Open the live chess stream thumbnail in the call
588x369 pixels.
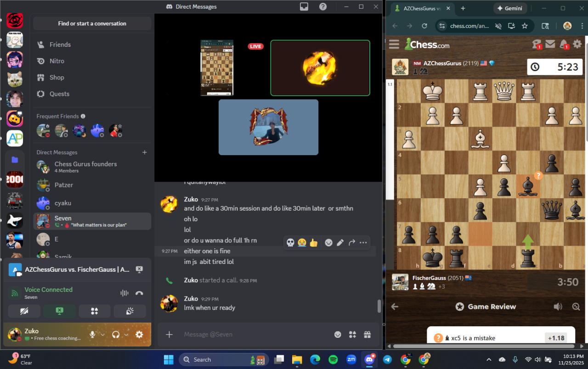pos(217,68)
